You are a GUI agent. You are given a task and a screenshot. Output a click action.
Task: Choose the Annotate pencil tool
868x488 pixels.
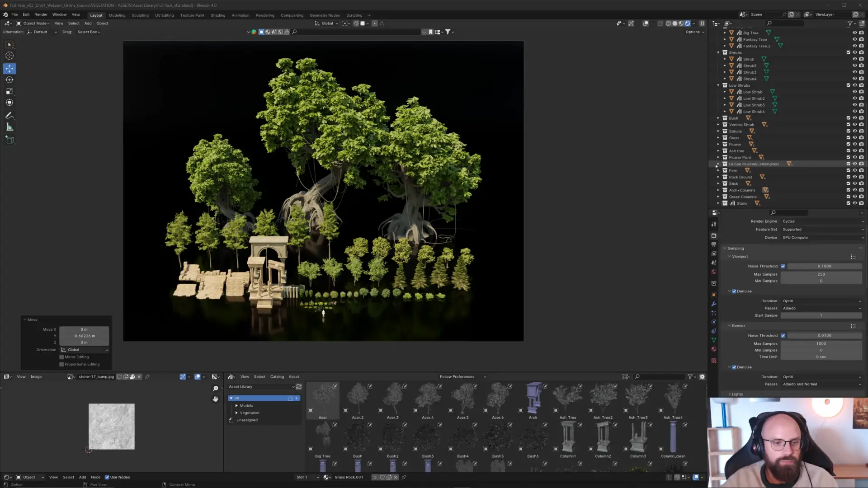[9, 116]
